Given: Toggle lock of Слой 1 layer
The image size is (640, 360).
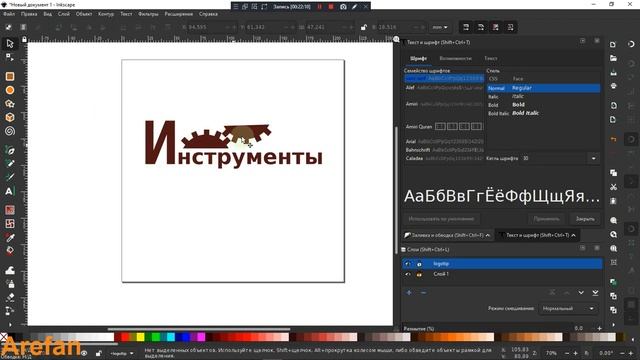Looking at the screenshot, I should click(x=419, y=274).
